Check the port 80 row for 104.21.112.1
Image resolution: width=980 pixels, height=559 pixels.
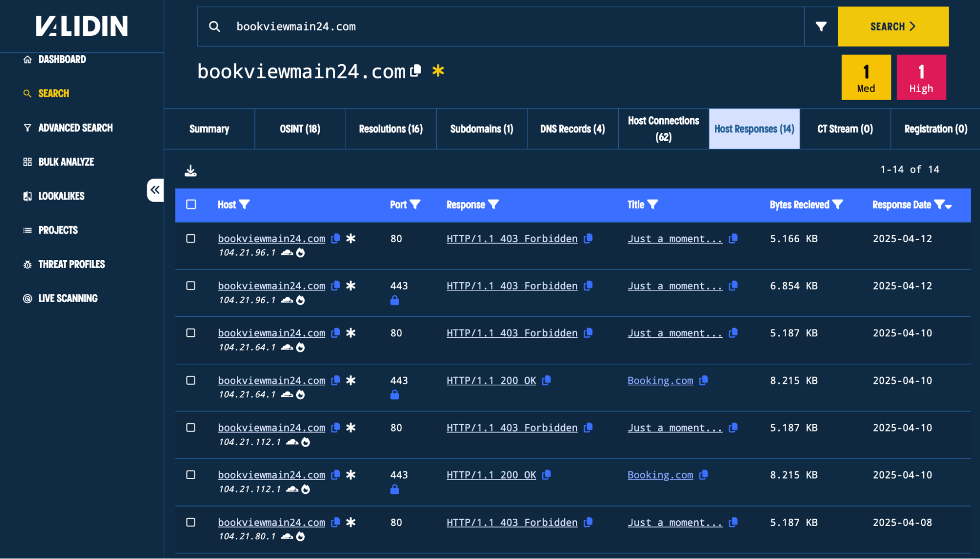pos(191,428)
